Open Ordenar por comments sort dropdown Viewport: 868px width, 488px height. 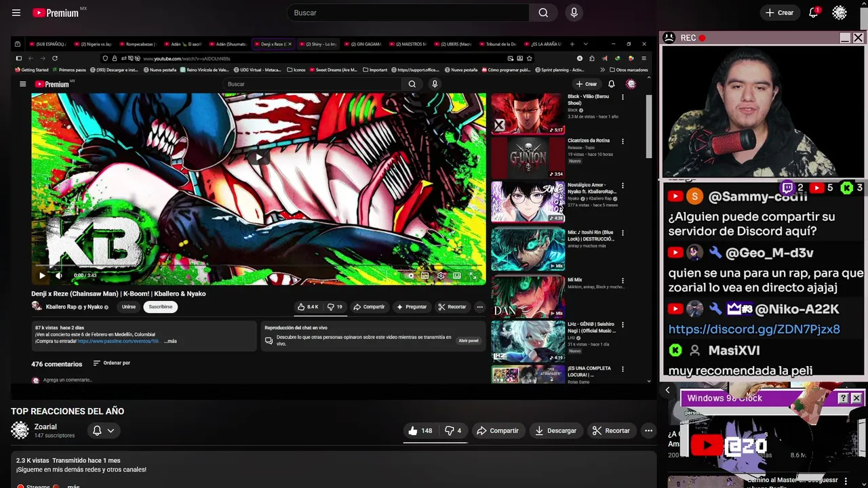(x=111, y=363)
